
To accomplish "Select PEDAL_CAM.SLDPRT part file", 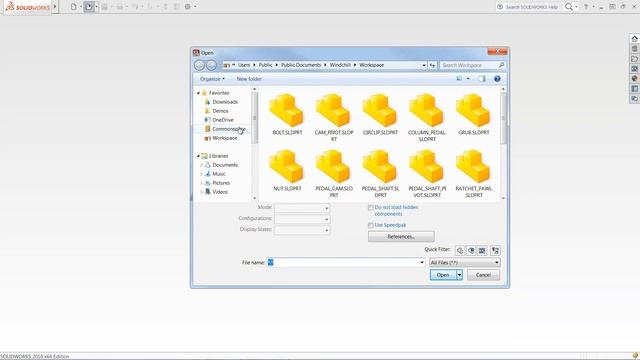I will click(333, 173).
